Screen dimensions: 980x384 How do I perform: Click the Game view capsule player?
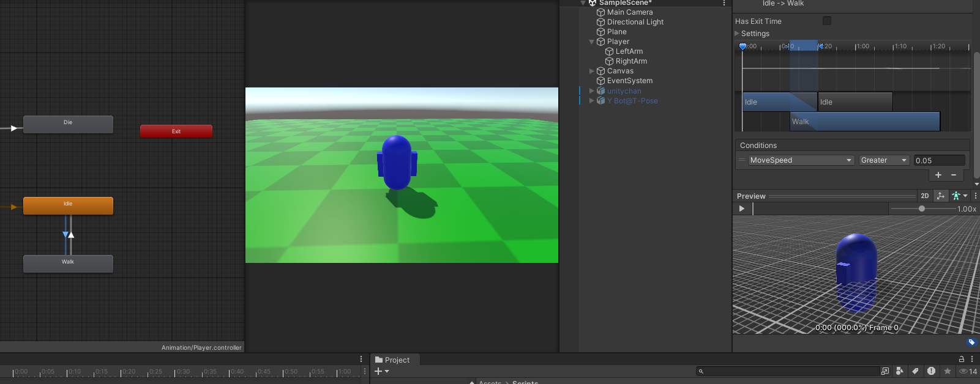pyautogui.click(x=397, y=163)
